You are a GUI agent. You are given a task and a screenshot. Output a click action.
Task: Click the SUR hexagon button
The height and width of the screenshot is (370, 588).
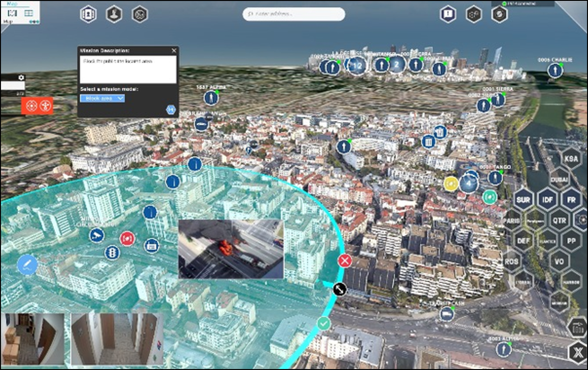[x=523, y=200]
